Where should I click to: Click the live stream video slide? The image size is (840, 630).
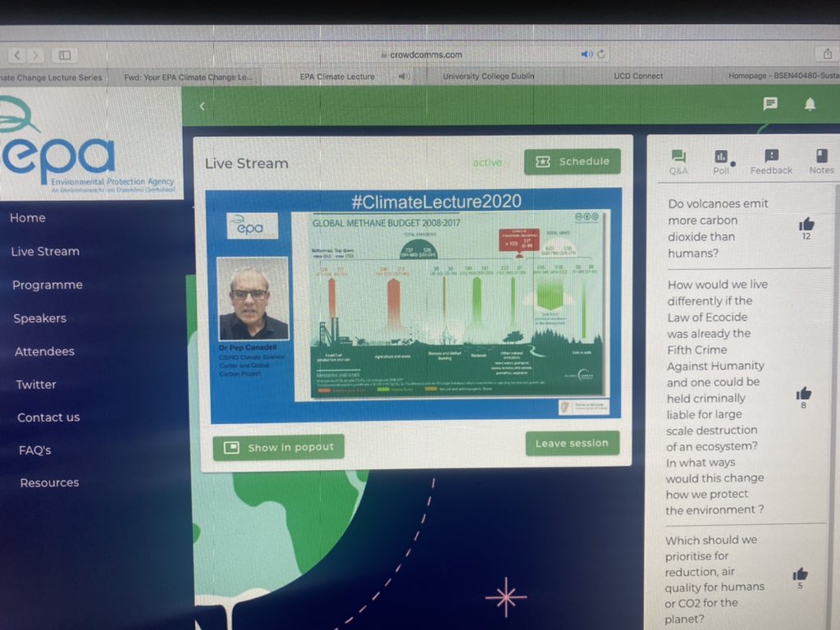[x=458, y=305]
